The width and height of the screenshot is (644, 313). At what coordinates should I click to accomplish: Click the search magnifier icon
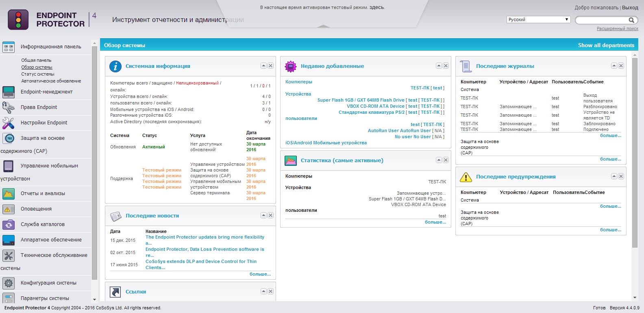[631, 20]
